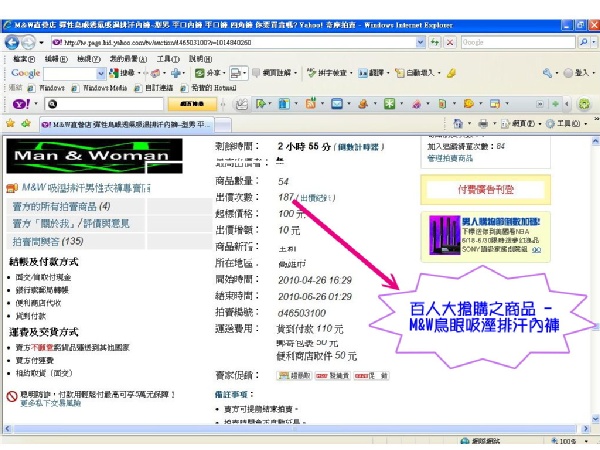Go back with the Back arrow button
600x450 pixels.
[12, 42]
